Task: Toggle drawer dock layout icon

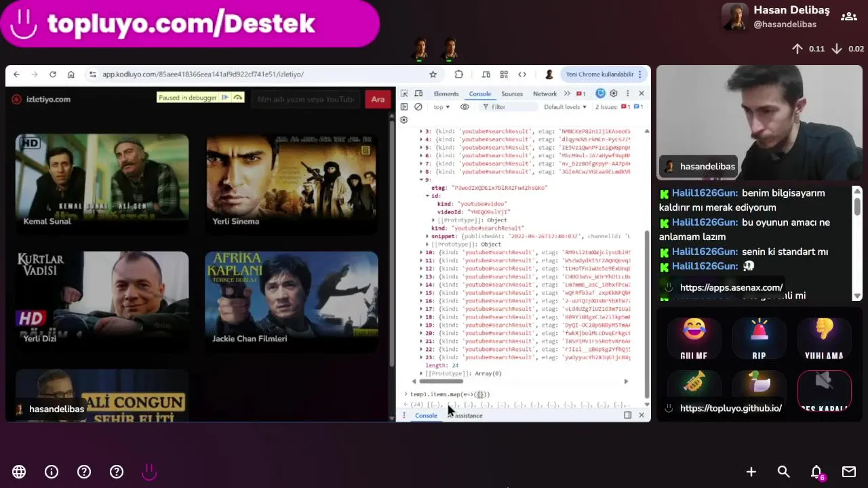Action: pyautogui.click(x=627, y=415)
